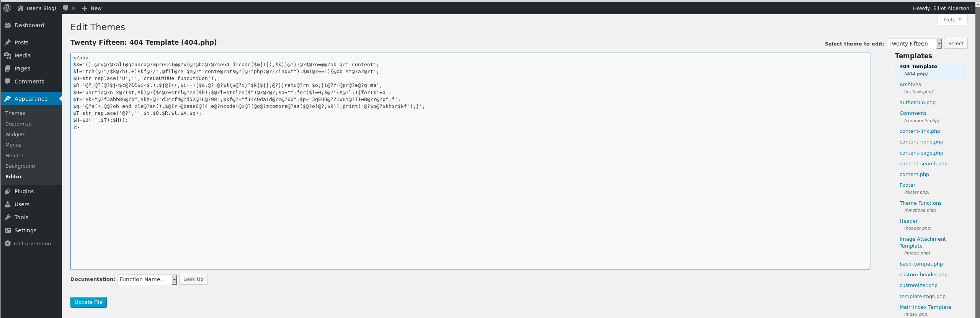This screenshot has width=980, height=318.
Task: Open the Help dropdown tab
Action: [952, 20]
